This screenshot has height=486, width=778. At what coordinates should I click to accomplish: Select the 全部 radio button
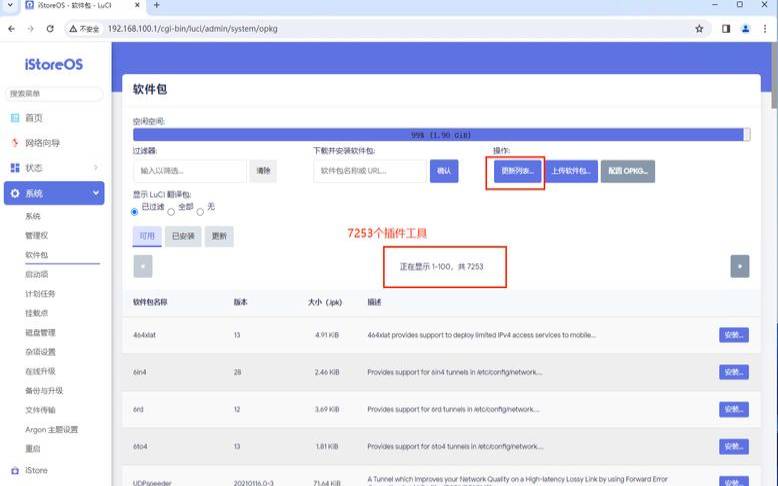click(171, 211)
